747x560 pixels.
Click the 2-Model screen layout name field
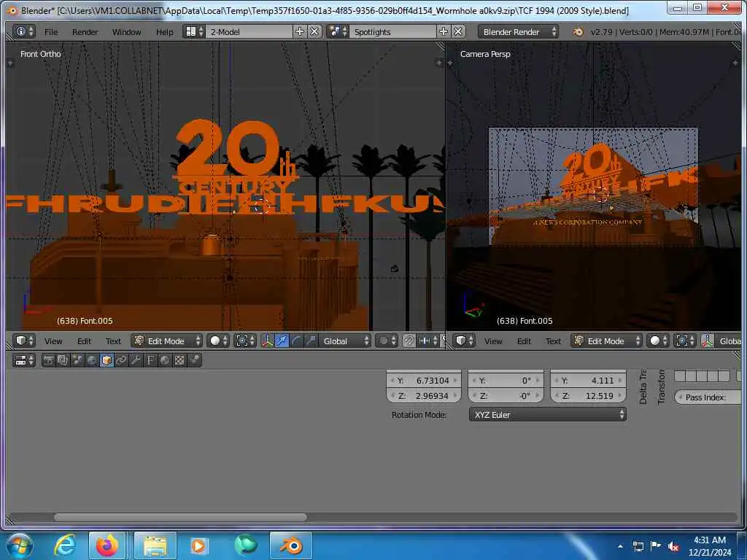click(x=249, y=32)
